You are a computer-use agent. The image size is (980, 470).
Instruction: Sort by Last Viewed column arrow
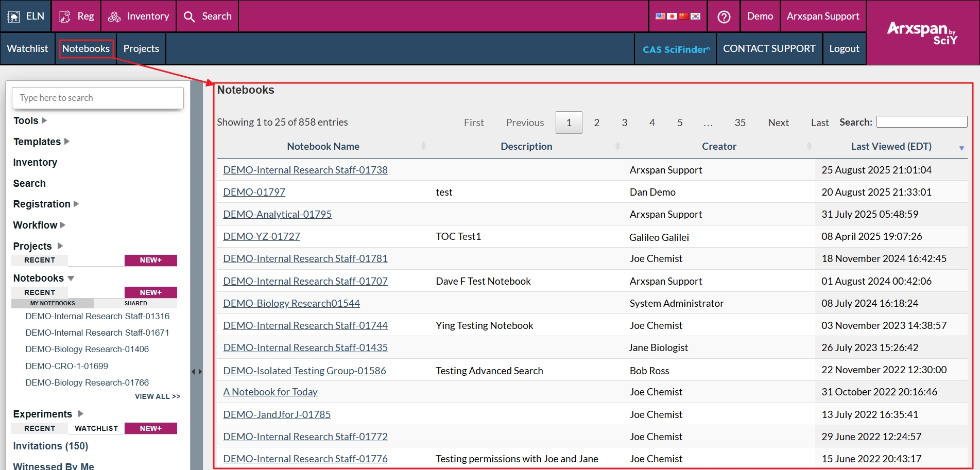961,148
